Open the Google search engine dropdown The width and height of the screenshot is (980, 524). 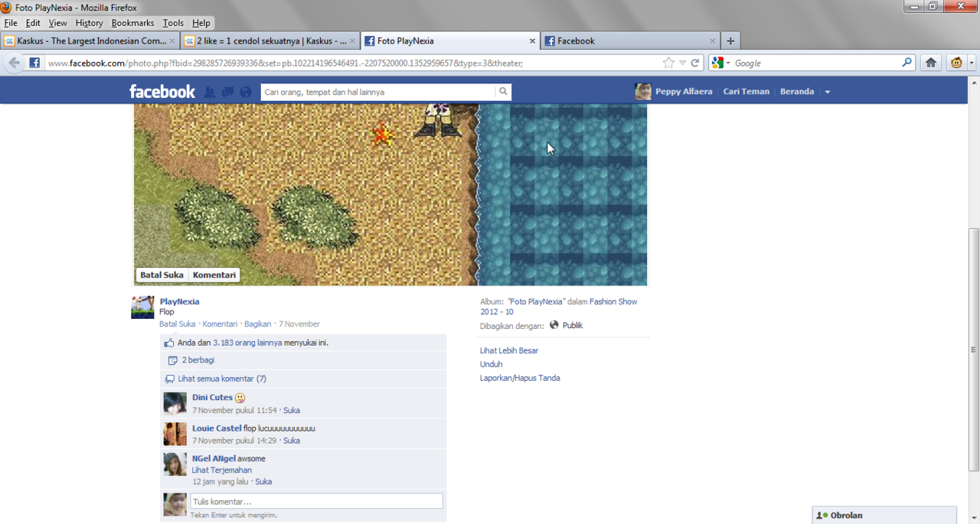click(728, 63)
